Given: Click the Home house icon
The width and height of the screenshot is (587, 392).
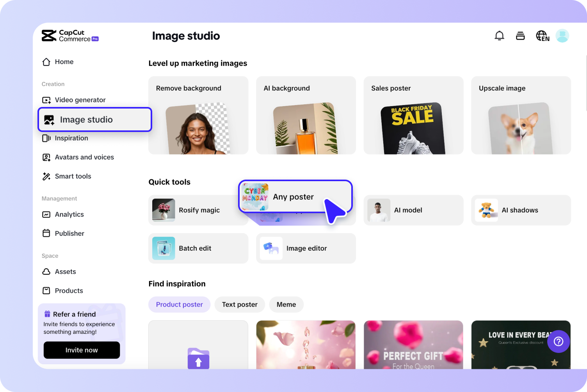Looking at the screenshot, I should [46, 62].
